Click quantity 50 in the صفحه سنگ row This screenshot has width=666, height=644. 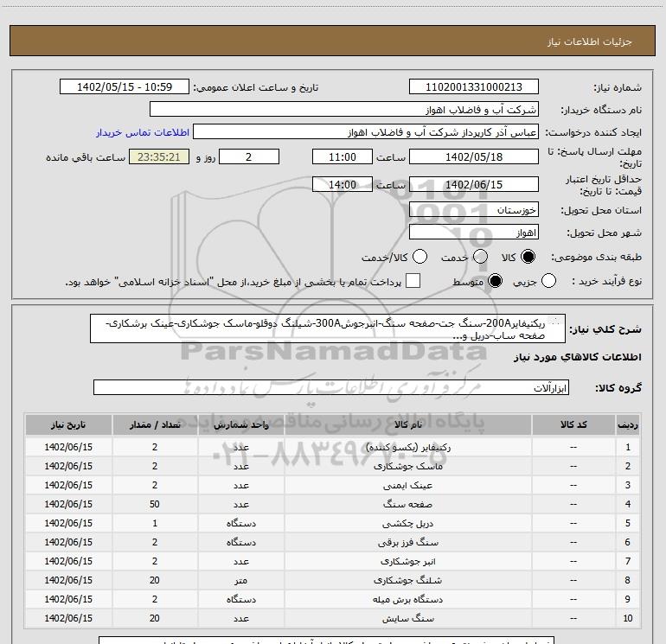pos(155,504)
